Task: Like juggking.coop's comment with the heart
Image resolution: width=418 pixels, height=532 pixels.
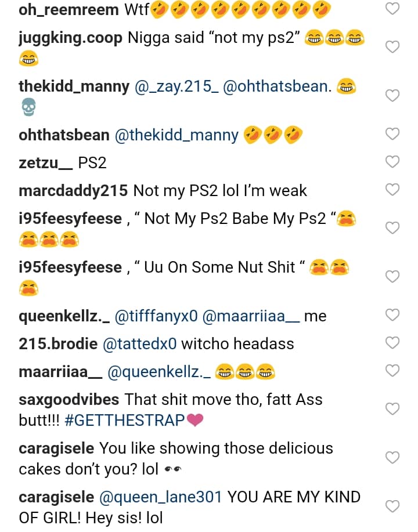Action: pyautogui.click(x=393, y=47)
